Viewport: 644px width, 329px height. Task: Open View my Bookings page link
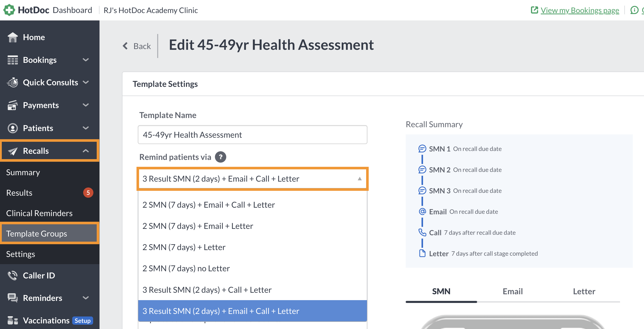580,10
